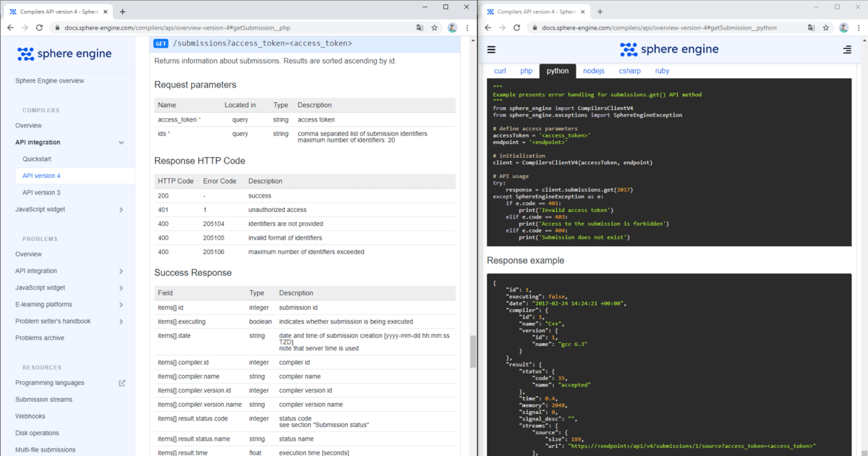Expand Compilers JavaScript widget chevron
868x456 pixels.
pyautogui.click(x=122, y=210)
